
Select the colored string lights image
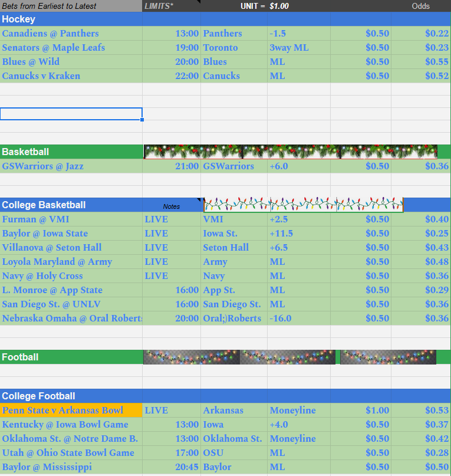coord(304,205)
